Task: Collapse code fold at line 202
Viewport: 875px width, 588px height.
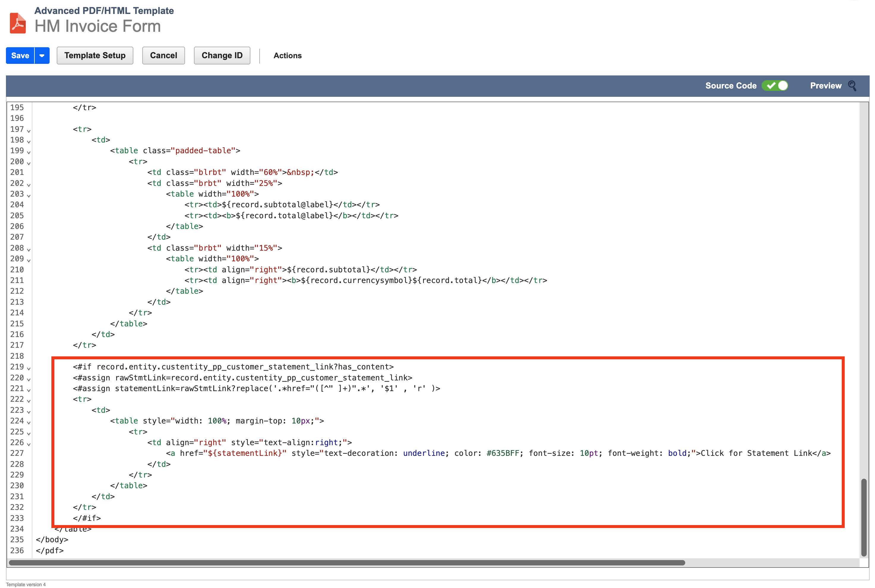Action: pyautogui.click(x=29, y=185)
